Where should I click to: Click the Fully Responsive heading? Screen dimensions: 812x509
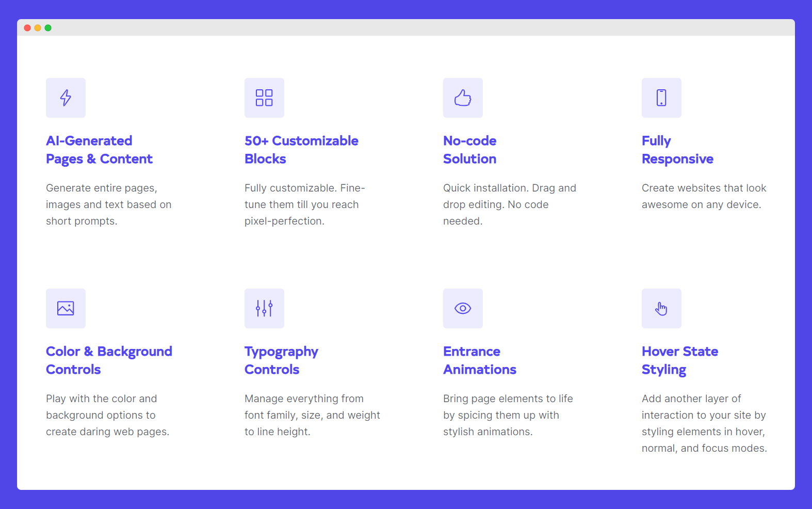point(677,150)
